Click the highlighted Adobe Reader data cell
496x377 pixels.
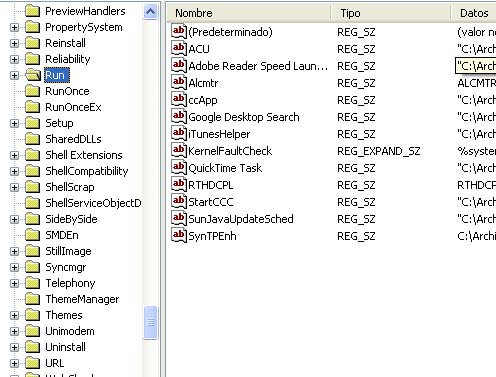pyautogui.click(x=476, y=66)
